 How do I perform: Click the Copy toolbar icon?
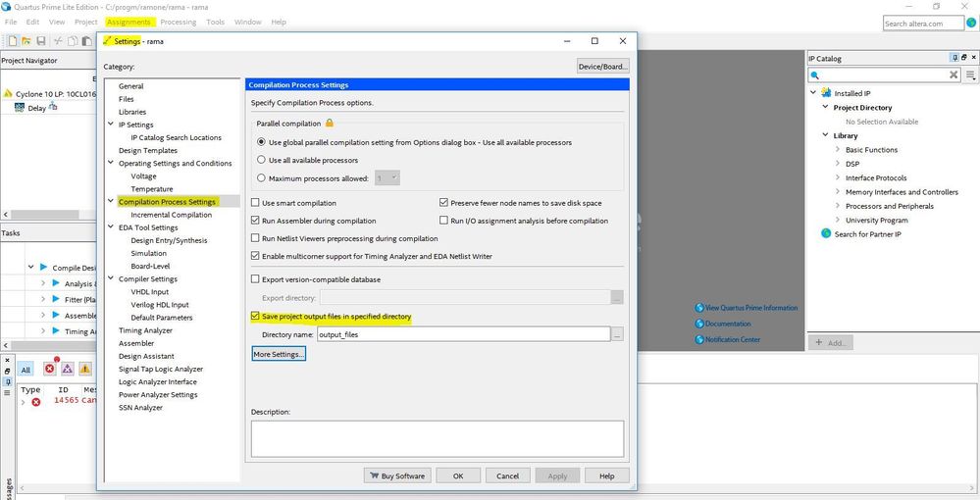(73, 41)
